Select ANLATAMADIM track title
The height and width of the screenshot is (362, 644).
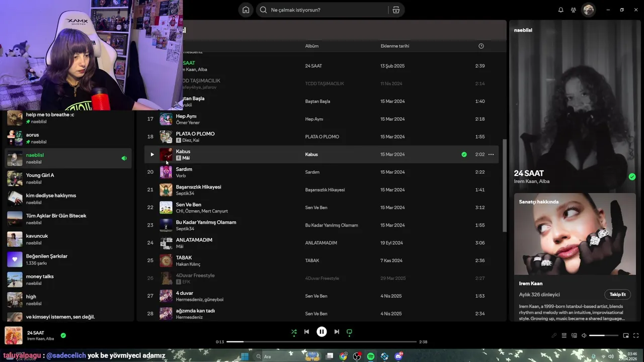point(194,240)
